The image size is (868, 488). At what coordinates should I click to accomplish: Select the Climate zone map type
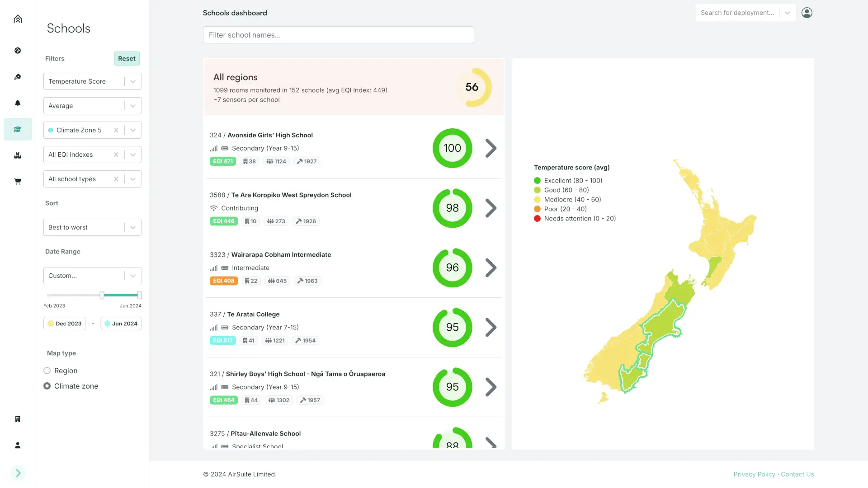47,386
